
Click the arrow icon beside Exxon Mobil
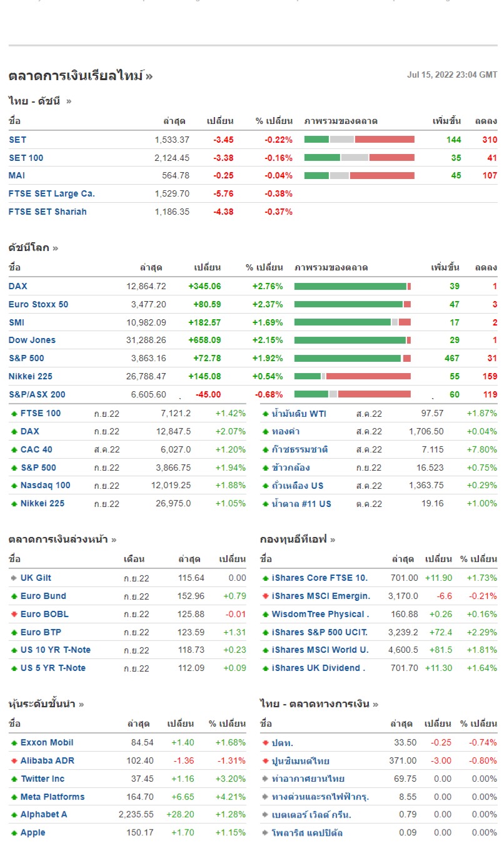tap(14, 743)
